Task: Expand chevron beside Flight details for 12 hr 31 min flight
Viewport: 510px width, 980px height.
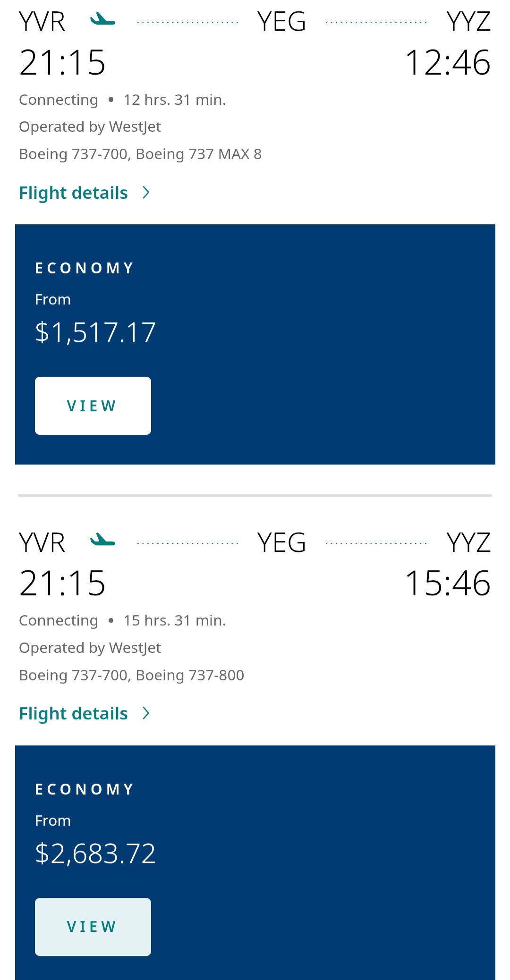Action: point(146,193)
